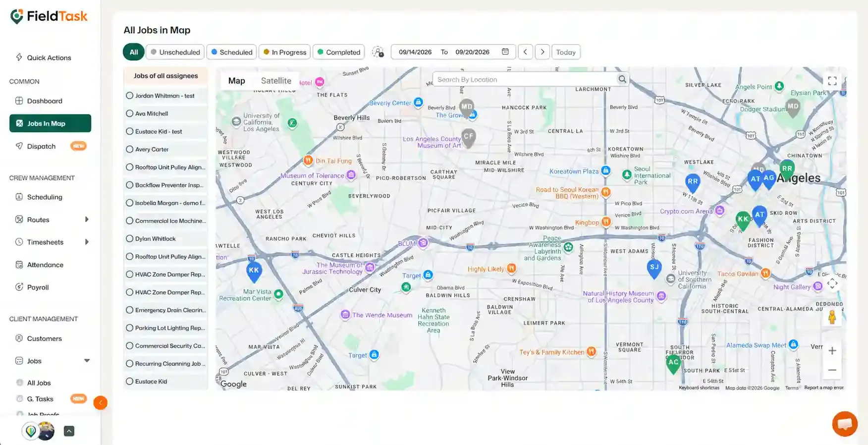This screenshot has height=445, width=868.
Task: Open G. Tasks in sidebar
Action: coord(40,399)
